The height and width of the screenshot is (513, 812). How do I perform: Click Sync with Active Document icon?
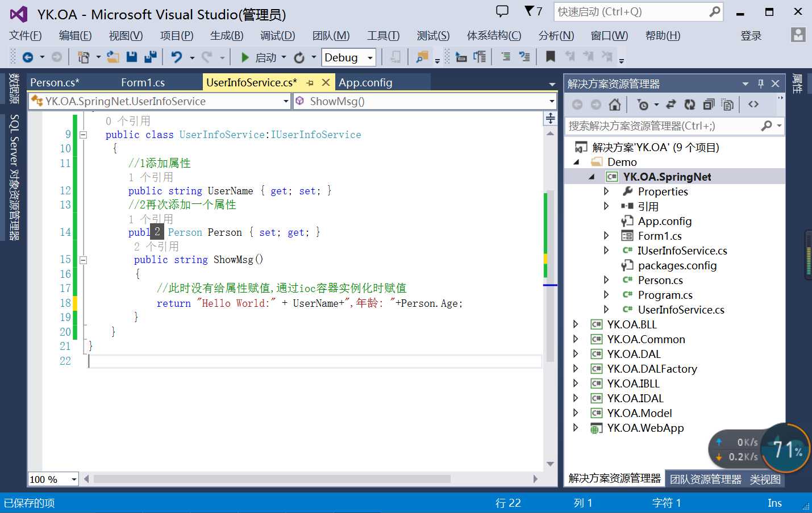pyautogui.click(x=671, y=105)
